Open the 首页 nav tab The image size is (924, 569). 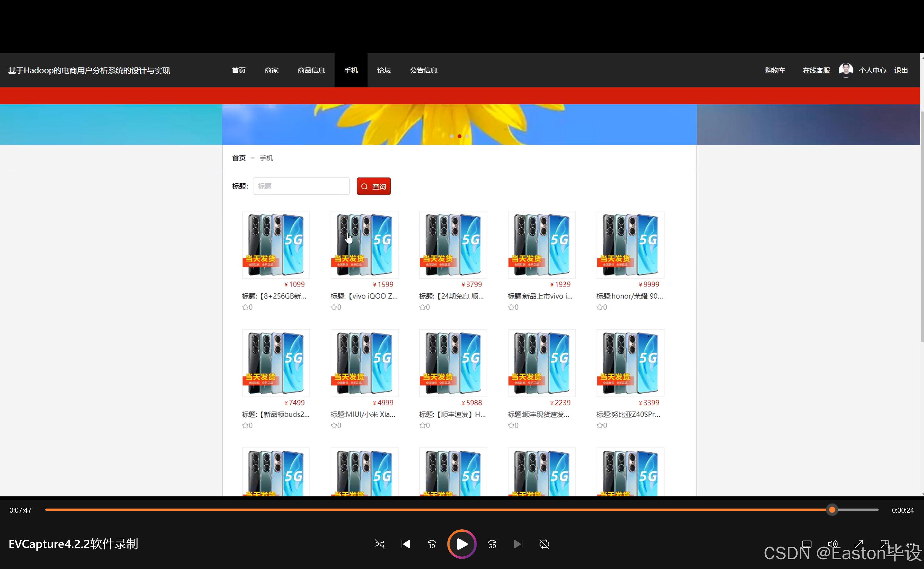click(x=238, y=70)
